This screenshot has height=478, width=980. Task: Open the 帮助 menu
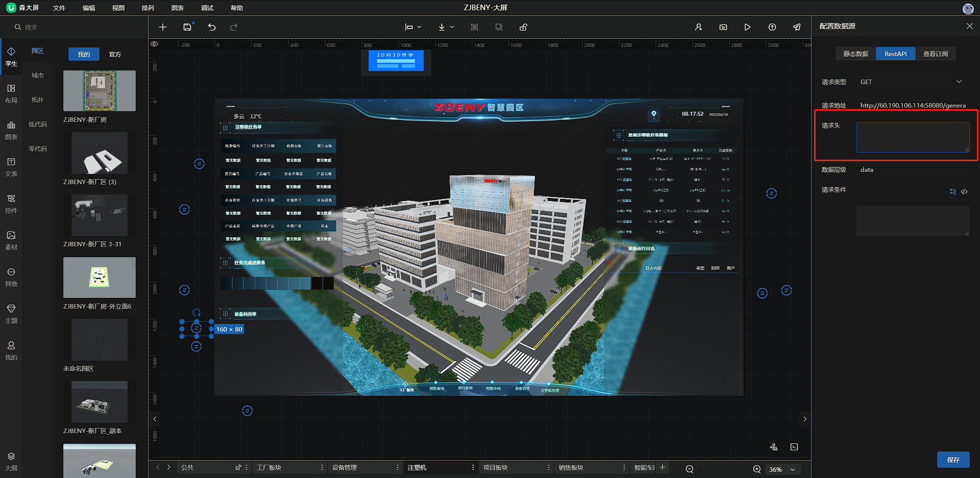pos(237,8)
